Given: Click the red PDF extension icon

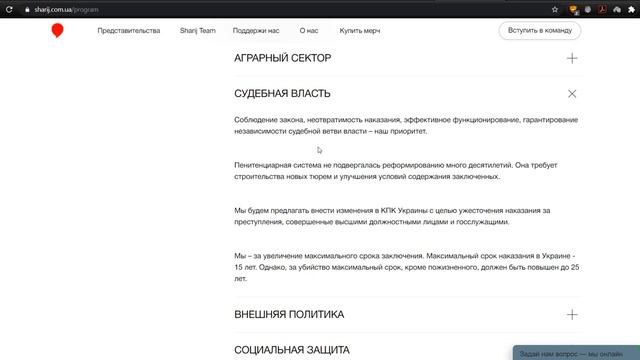Looking at the screenshot, I should [602, 9].
